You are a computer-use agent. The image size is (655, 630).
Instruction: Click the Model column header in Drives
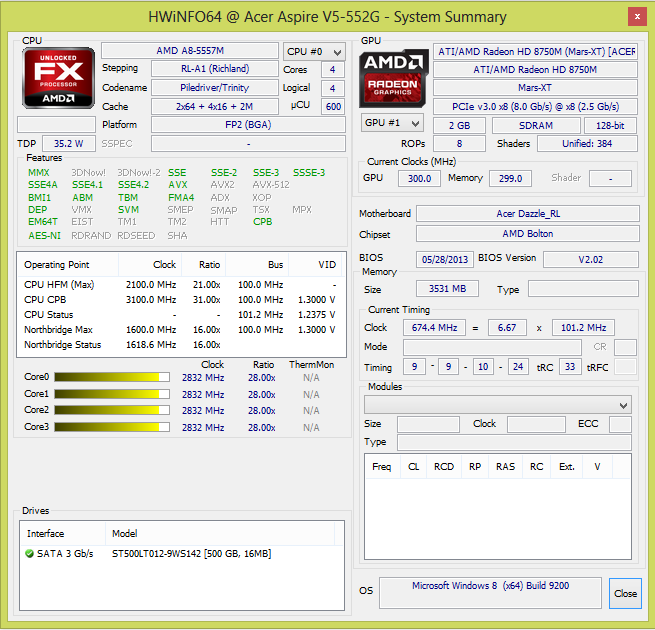click(220, 533)
